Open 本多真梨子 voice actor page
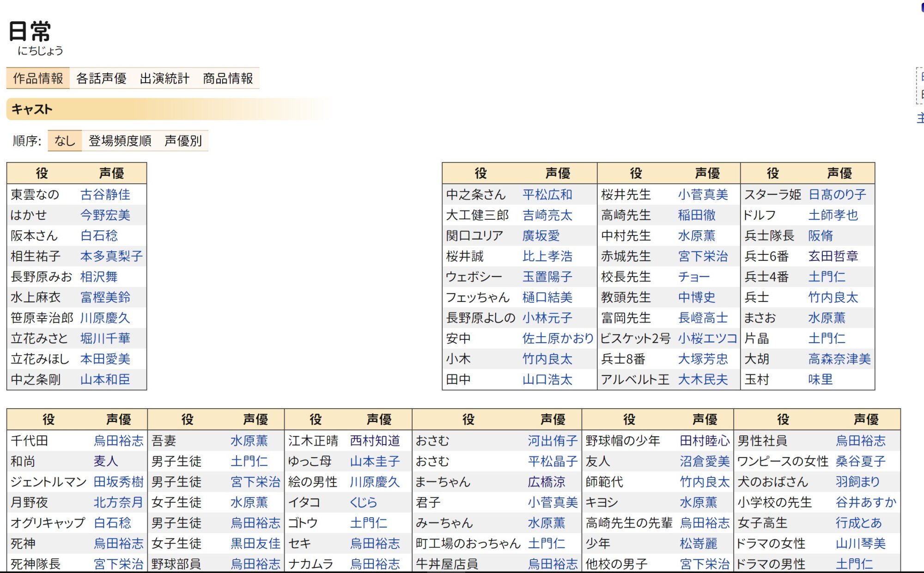 click(111, 256)
